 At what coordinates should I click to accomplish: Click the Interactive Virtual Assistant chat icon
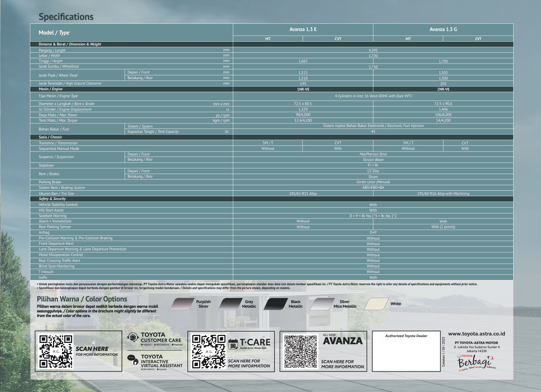133,360
